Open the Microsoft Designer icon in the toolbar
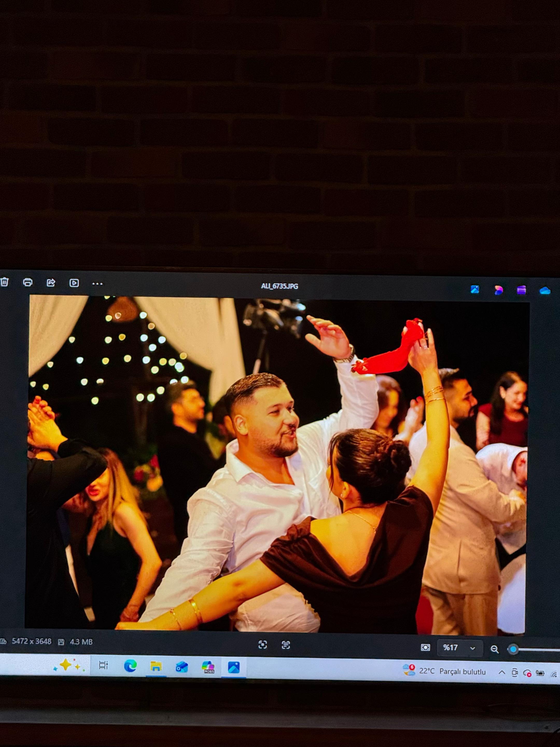The image size is (560, 747). [498, 290]
